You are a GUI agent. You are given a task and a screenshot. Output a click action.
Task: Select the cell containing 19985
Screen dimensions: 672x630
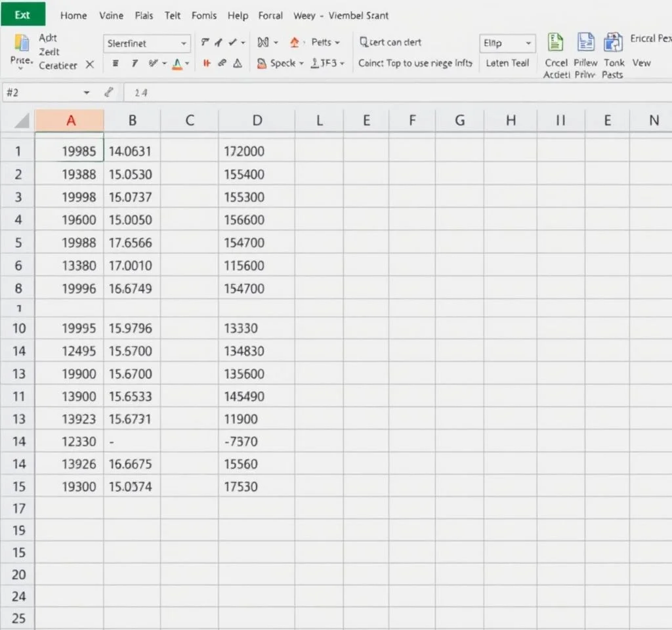pyautogui.click(x=70, y=150)
